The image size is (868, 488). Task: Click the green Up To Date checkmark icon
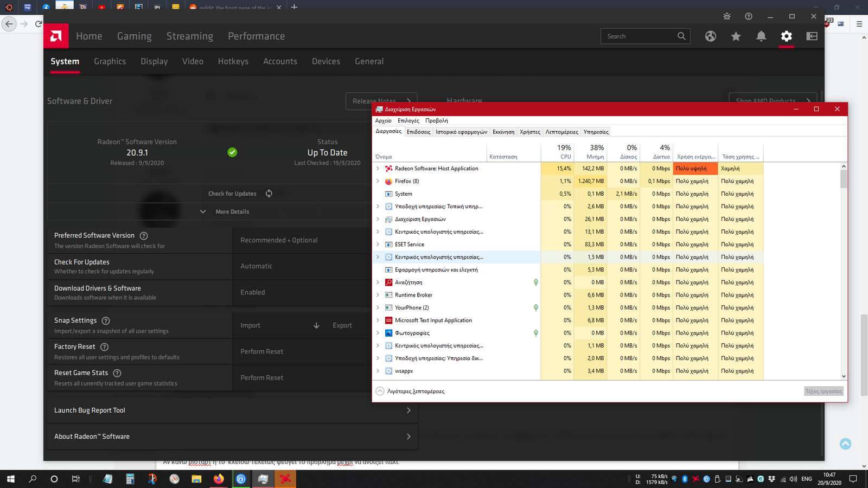pyautogui.click(x=232, y=152)
